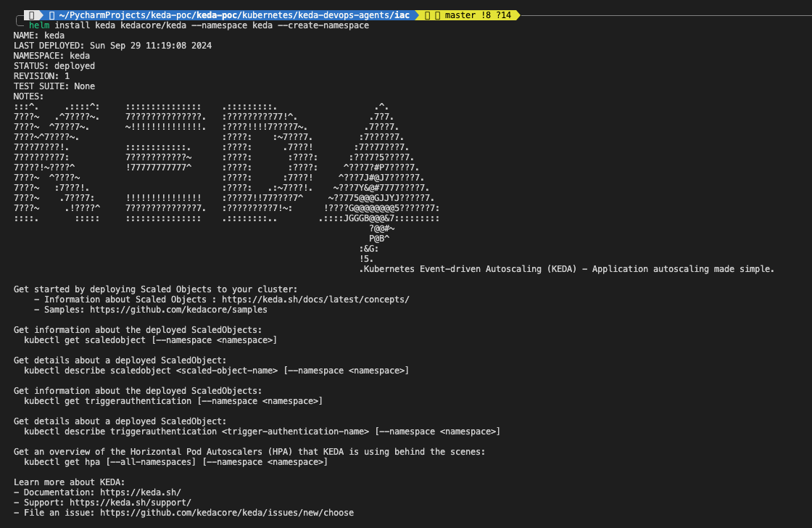Click the 'NAME: keda' output line
The height and width of the screenshot is (528, 812).
tap(39, 36)
